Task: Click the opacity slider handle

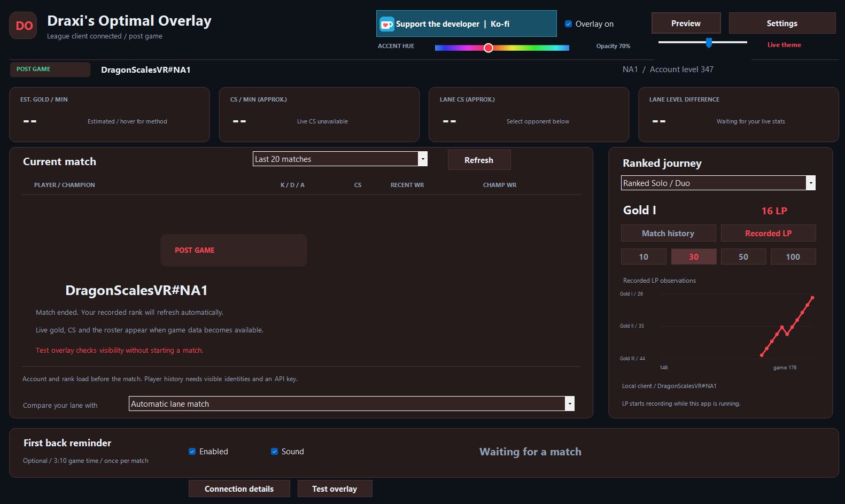Action: 709,42
